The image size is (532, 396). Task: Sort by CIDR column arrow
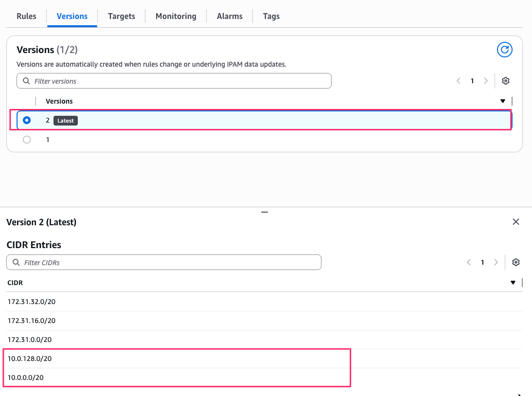pos(513,283)
